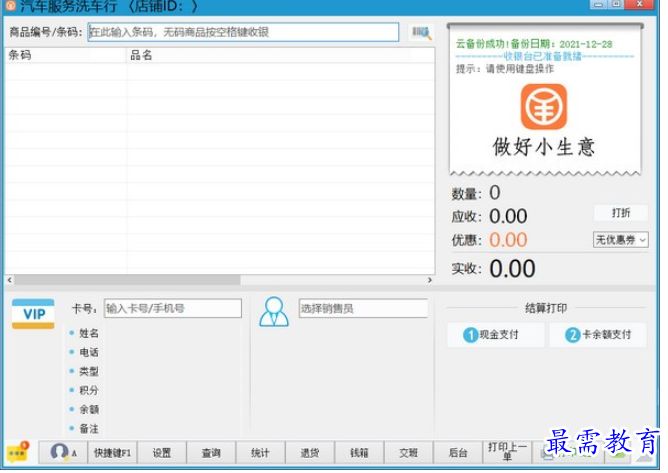Click the barcode search icon

point(421,32)
